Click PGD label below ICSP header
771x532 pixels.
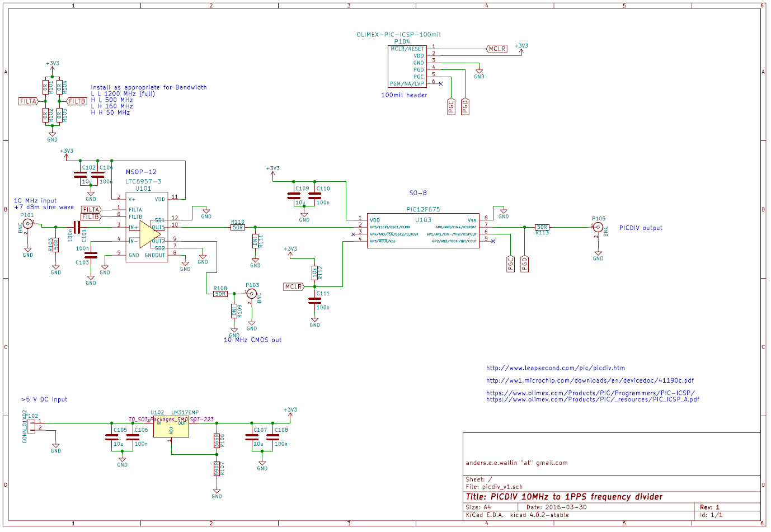465,106
